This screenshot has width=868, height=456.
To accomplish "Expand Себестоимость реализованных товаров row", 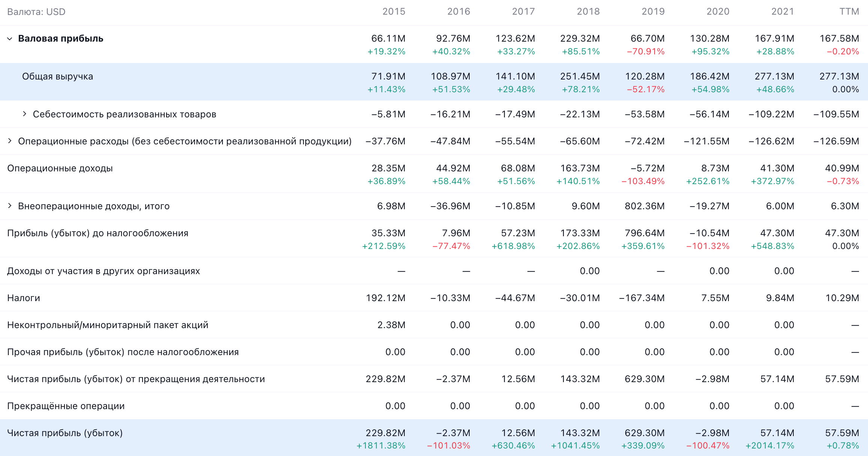I will point(24,114).
